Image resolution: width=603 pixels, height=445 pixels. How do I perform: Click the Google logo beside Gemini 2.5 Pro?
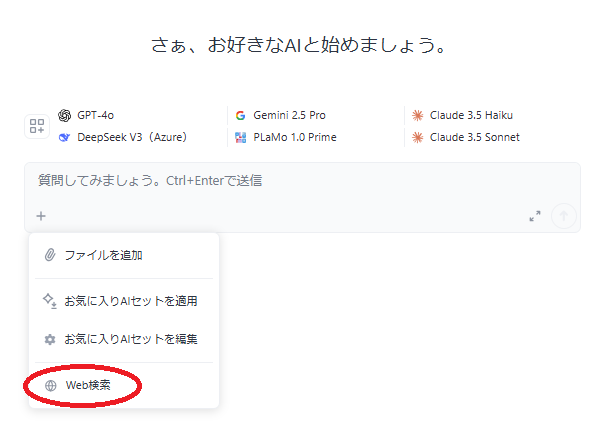coord(240,115)
